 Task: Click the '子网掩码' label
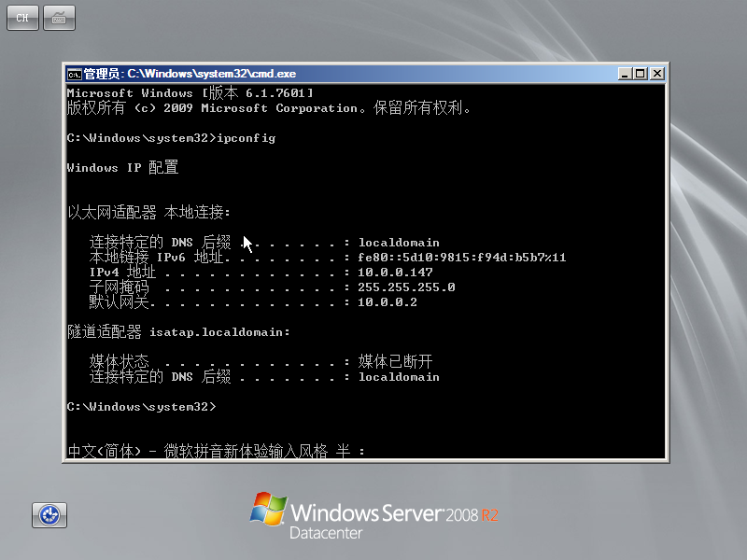[x=120, y=287]
